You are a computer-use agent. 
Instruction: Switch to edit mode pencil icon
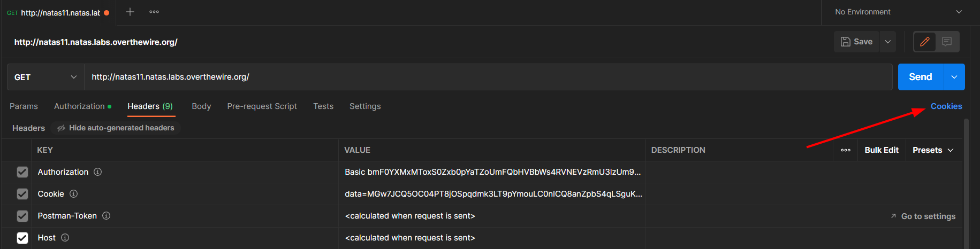[x=924, y=42]
